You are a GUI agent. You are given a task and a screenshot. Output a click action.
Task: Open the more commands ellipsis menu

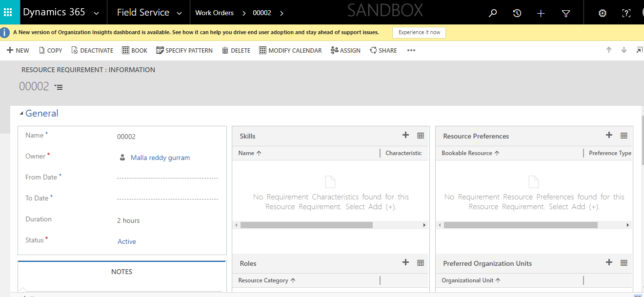pos(411,50)
